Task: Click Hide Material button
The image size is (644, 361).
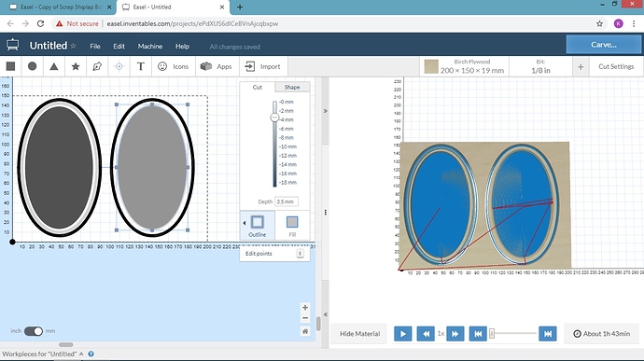Action: click(x=359, y=334)
